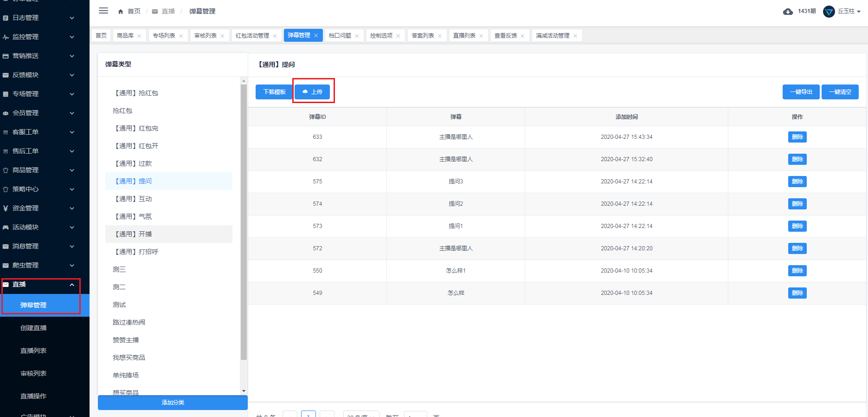Select 【通用】打招呼 category
The width and height of the screenshot is (868, 417).
(x=169, y=252)
